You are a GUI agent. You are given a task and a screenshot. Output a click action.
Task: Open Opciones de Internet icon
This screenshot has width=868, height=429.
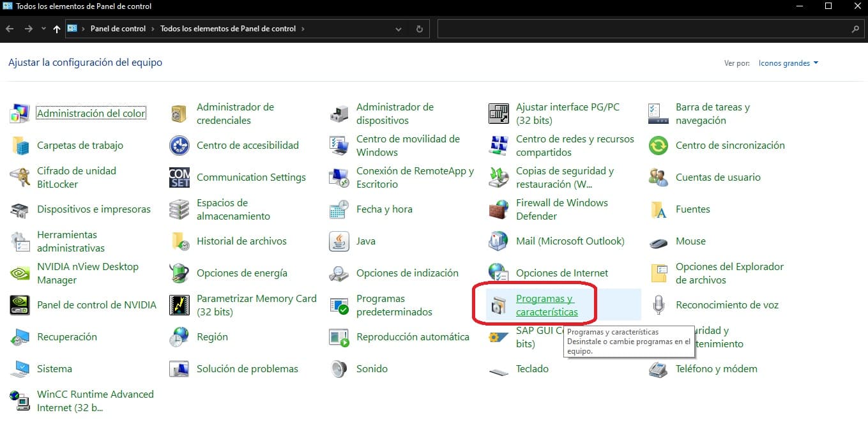(x=499, y=273)
